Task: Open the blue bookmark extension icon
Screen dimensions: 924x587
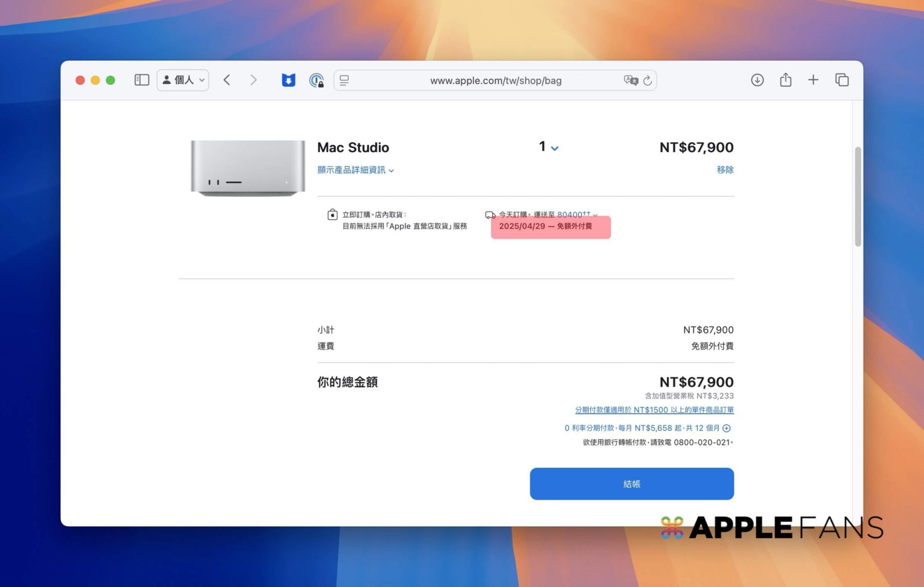Action: coord(288,80)
